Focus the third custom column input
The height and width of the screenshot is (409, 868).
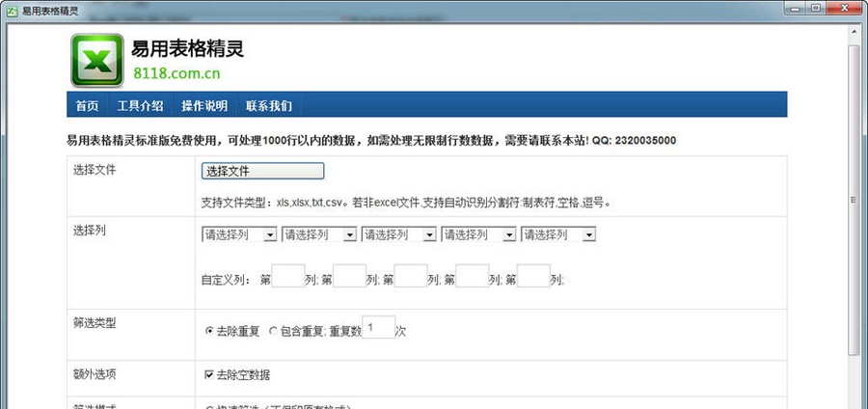pos(411,276)
